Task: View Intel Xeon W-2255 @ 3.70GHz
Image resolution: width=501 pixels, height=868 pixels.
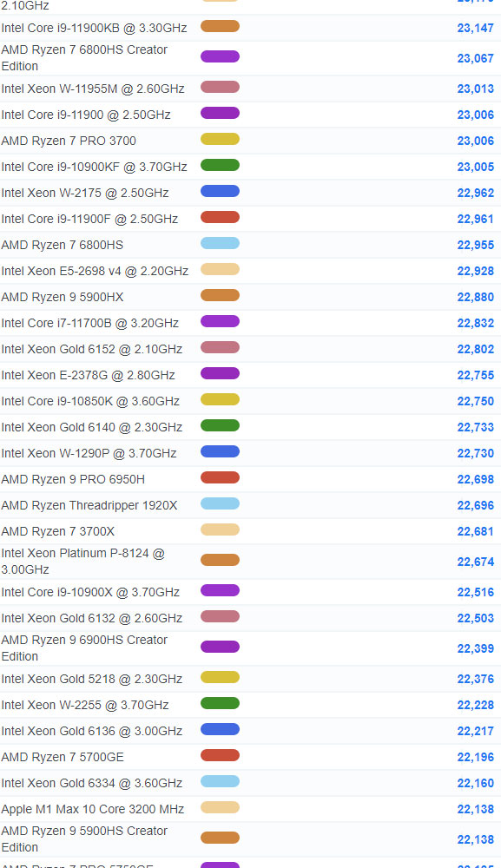Action: (85, 705)
